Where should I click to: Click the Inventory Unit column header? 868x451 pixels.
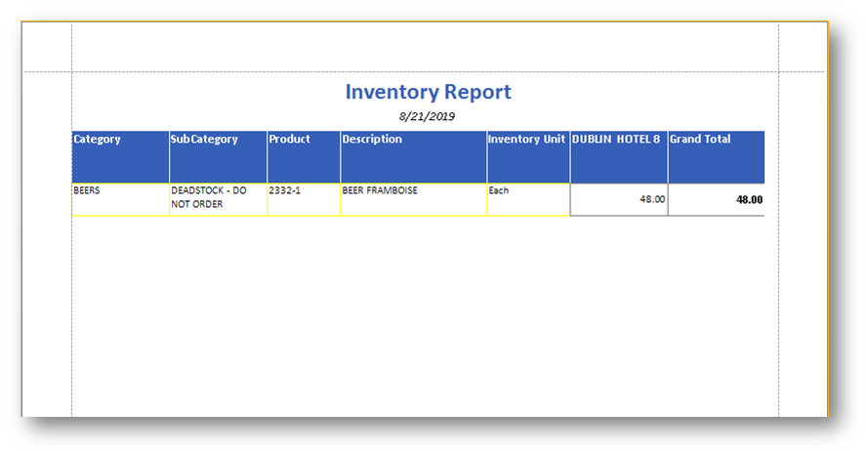click(x=527, y=140)
